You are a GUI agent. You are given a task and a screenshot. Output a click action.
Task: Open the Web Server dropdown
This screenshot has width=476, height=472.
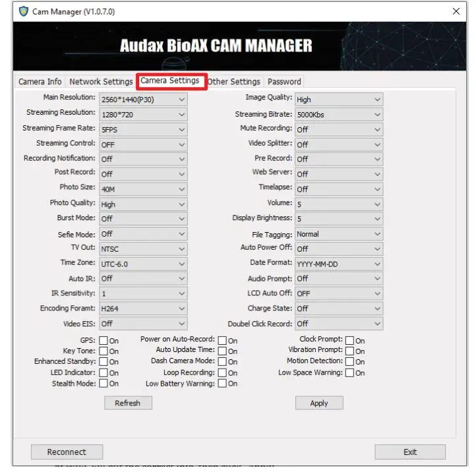coord(339,174)
